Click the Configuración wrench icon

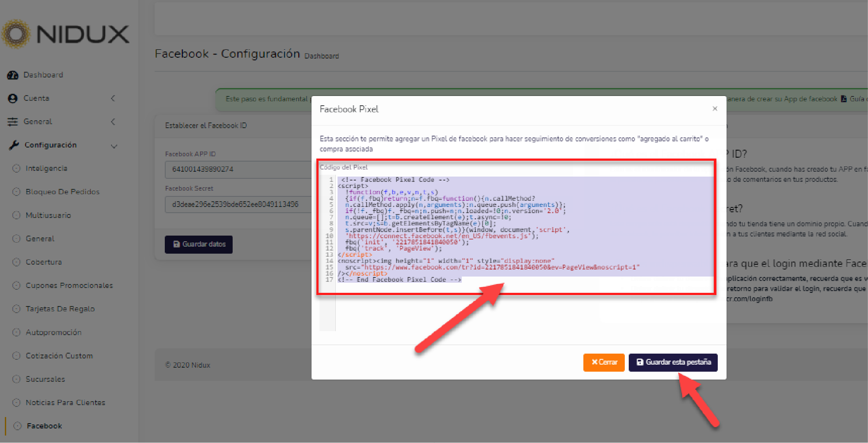click(x=14, y=145)
